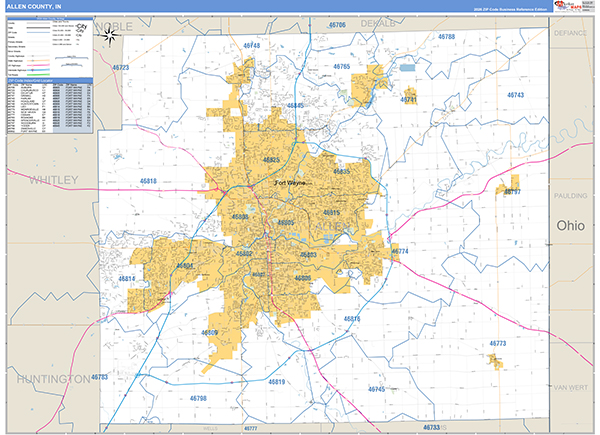
Task: Click the Allen County, IN title
Action: pos(34,7)
